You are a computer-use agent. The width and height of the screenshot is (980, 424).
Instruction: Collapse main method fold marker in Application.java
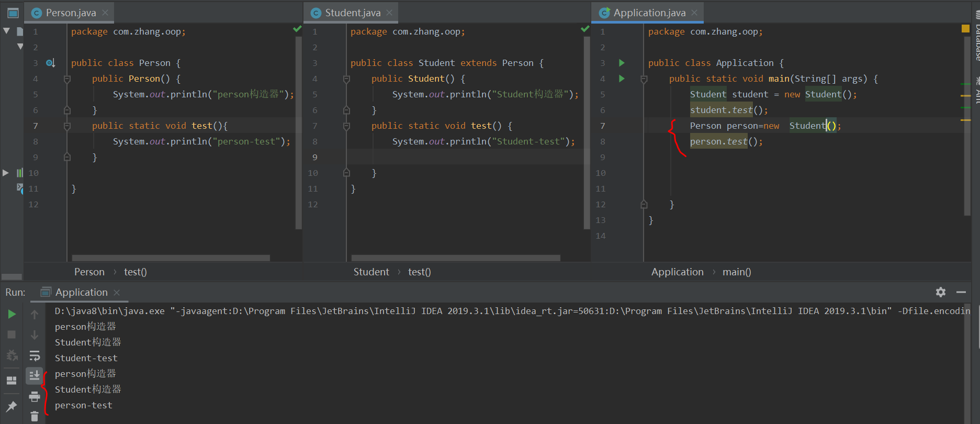click(644, 79)
